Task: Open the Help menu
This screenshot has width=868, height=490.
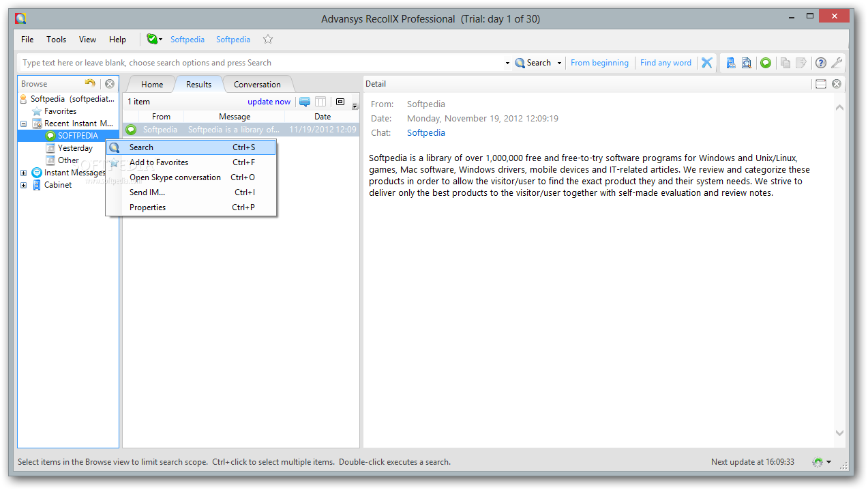Action: pos(117,40)
